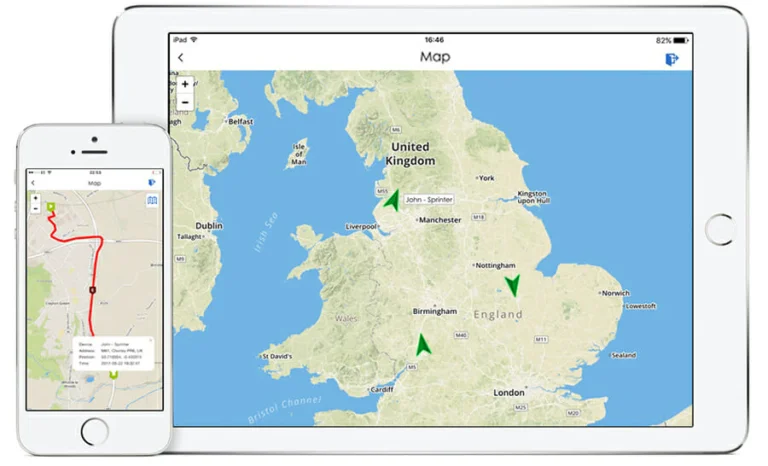Tap the logout icon on the iPhone

151,184
